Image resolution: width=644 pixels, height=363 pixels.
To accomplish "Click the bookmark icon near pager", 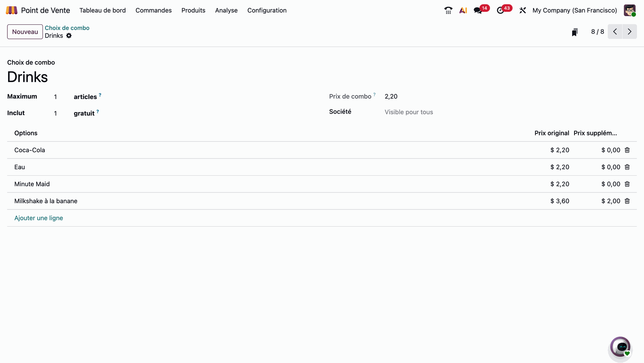I will (575, 32).
